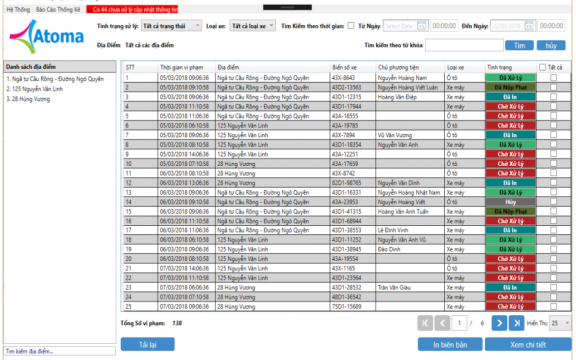This screenshot has height=360, width=576.
Task: Open the Đến Ngày calendar picker
Action: tap(529, 26)
